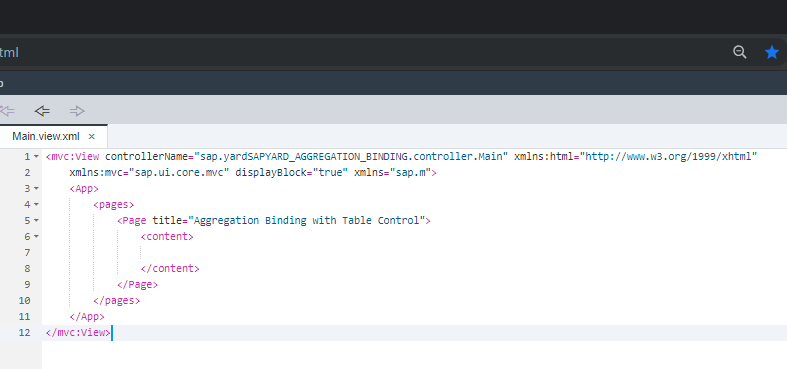This screenshot has height=369, width=787.
Task: Collapse the Page element fold on line 5
Action: pos(36,221)
